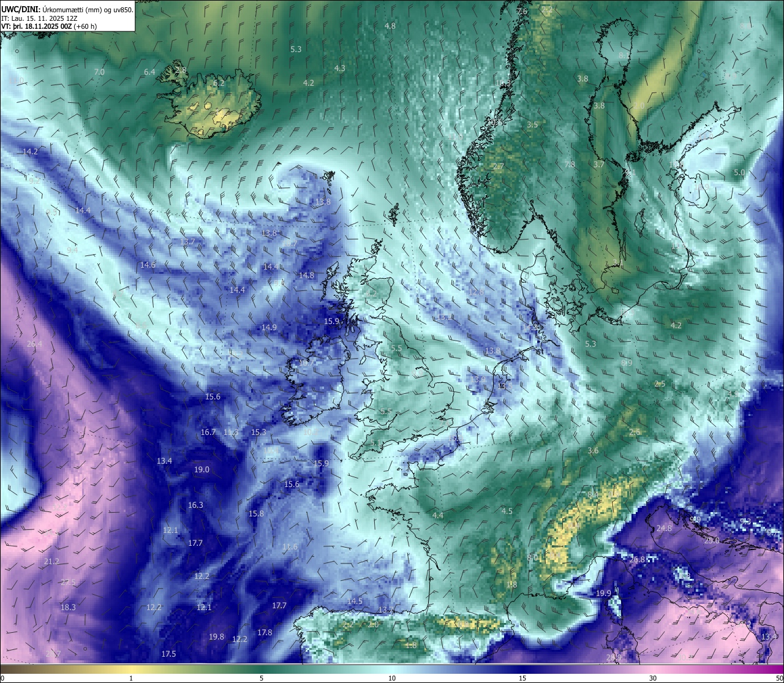784x683 pixels.
Task: Click the 2.5 value on the map
Action: click(660, 384)
